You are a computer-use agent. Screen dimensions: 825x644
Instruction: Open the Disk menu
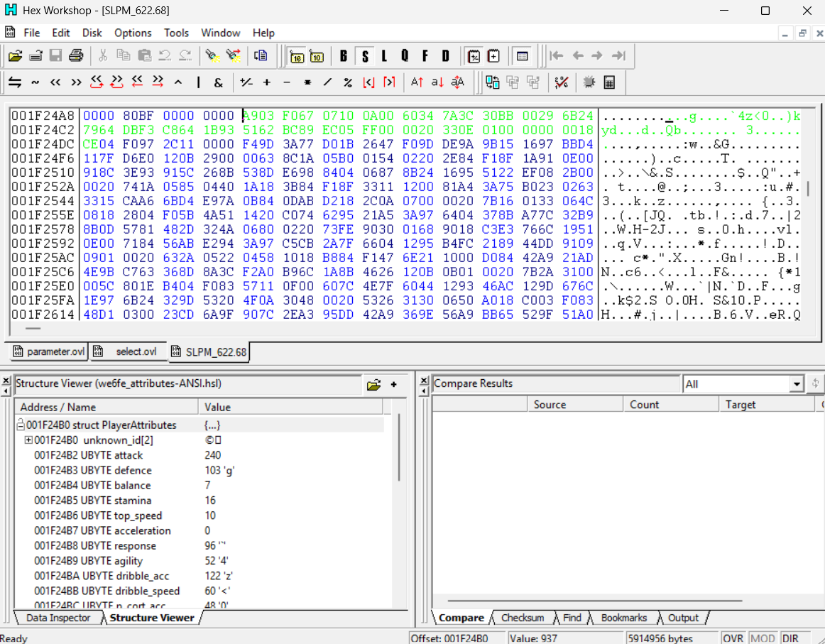[92, 33]
